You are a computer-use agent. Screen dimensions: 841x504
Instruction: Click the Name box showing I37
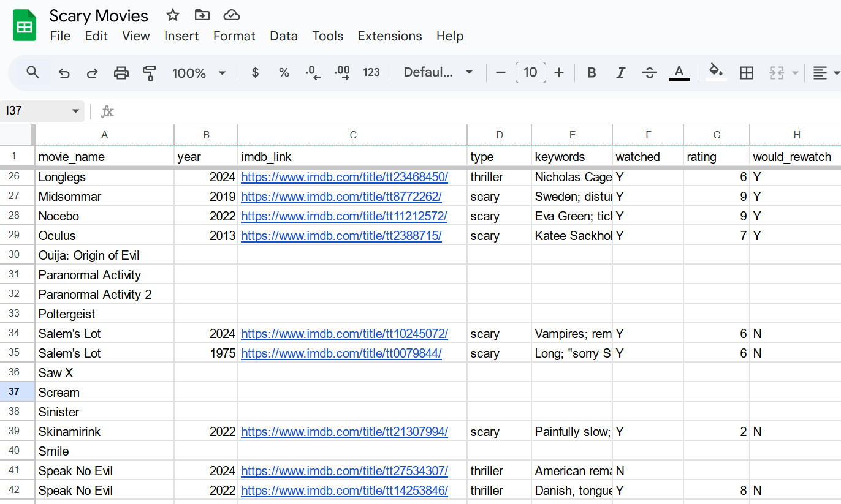(x=42, y=111)
